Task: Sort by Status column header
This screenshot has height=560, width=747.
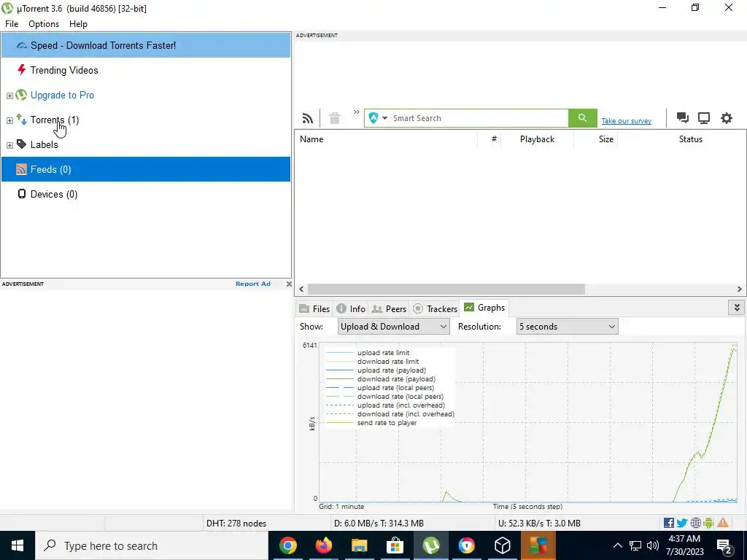Action: coord(690,139)
